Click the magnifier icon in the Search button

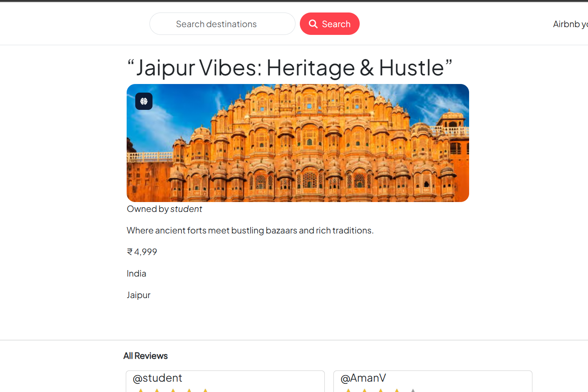click(313, 24)
